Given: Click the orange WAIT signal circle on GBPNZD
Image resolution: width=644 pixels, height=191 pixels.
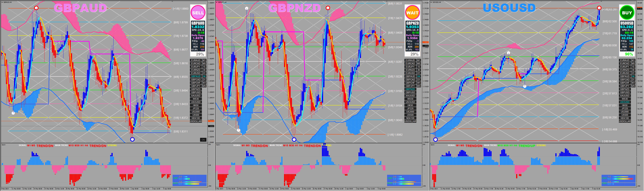Looking at the screenshot, I should tap(412, 13).
